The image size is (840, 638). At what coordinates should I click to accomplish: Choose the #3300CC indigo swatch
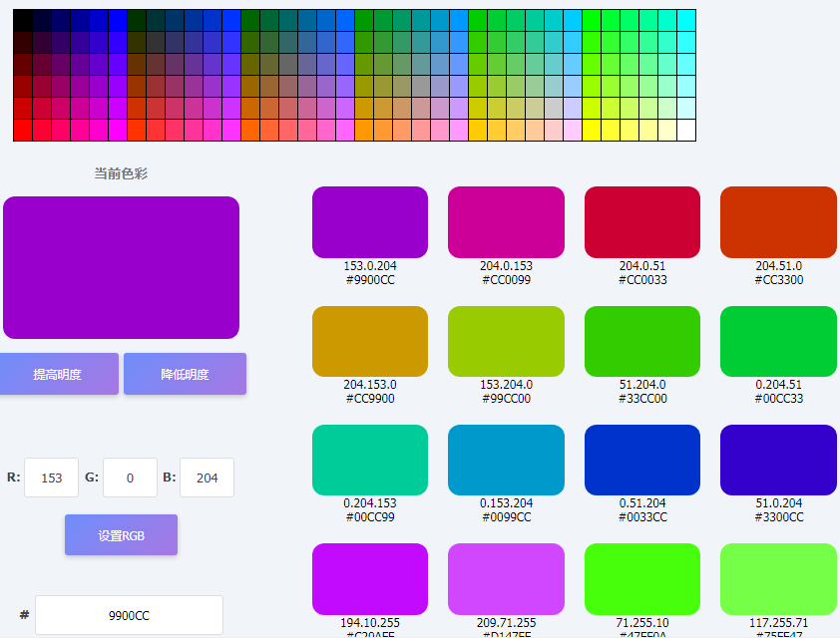click(x=778, y=460)
